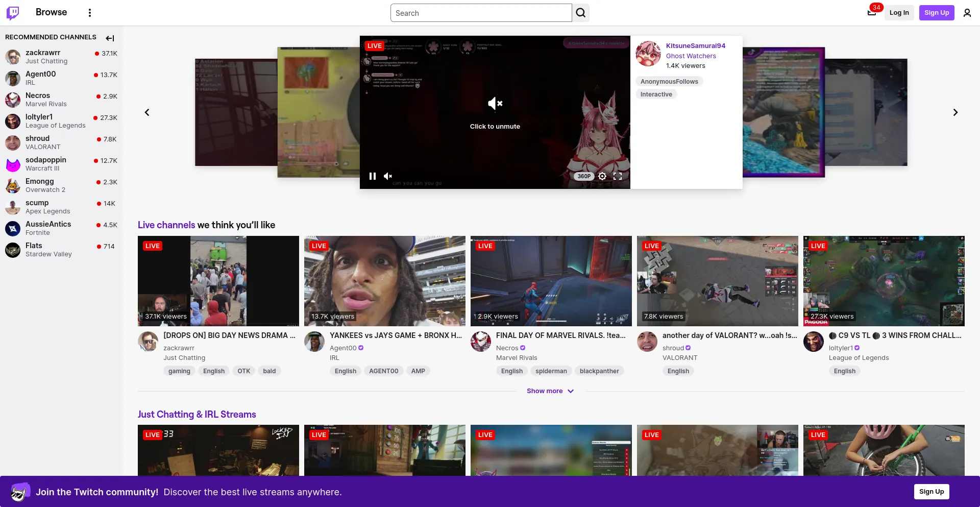This screenshot has width=980, height=507.
Task: Open loltyler1 League stream thumbnail
Action: click(884, 281)
